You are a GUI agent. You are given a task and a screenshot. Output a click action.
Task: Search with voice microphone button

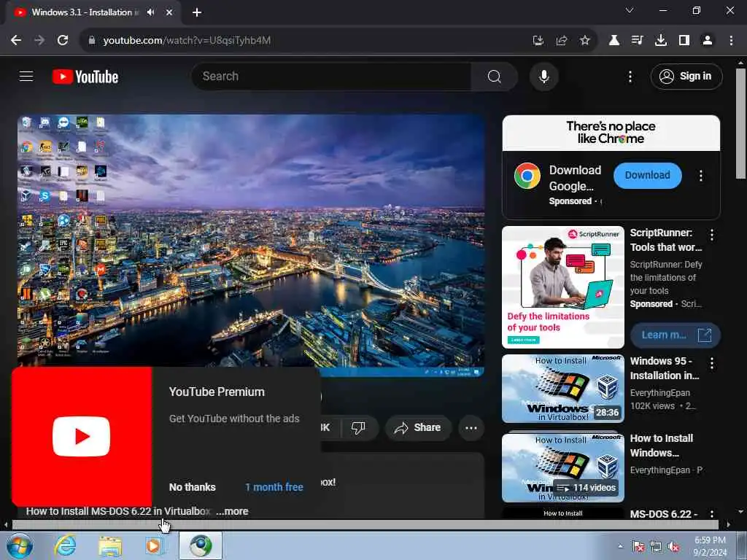(x=544, y=76)
